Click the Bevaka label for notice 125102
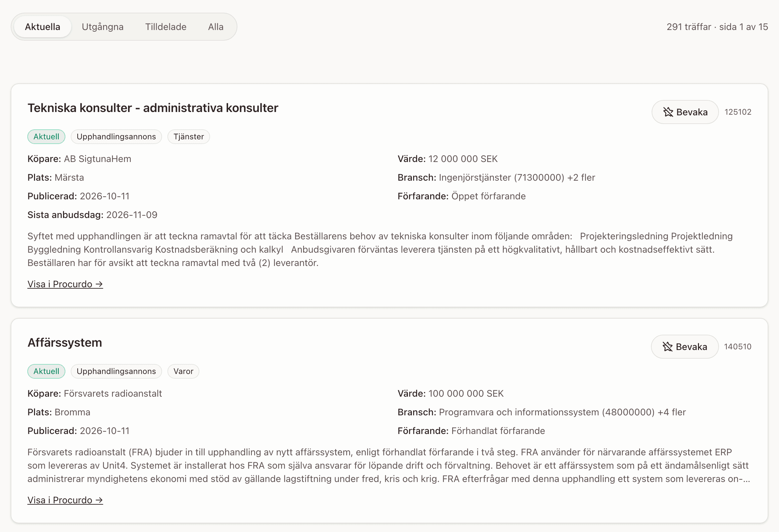The height and width of the screenshot is (532, 779). pyautogui.click(x=692, y=112)
